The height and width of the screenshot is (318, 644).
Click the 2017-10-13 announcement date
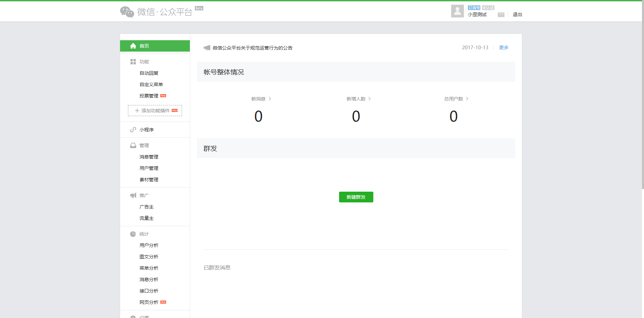[475, 48]
